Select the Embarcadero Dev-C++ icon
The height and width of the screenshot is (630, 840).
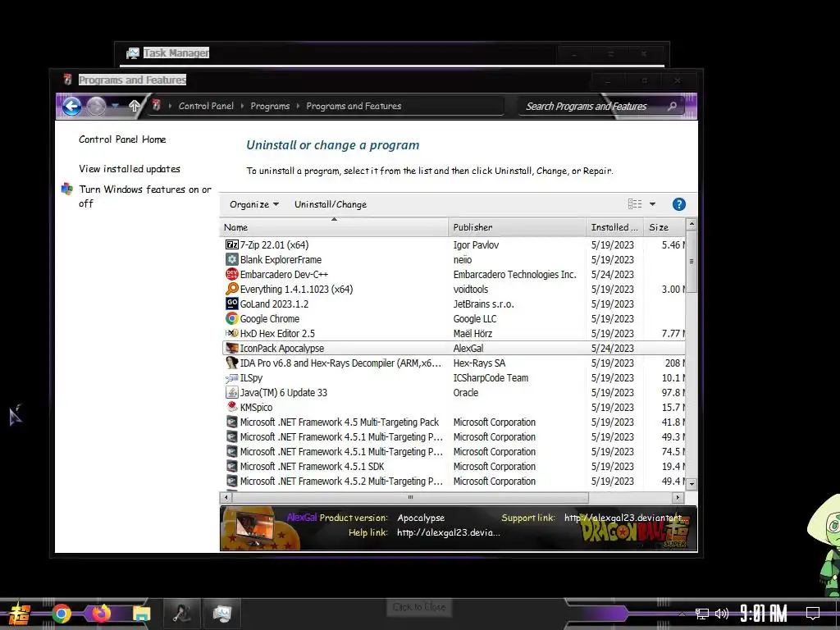(232, 274)
